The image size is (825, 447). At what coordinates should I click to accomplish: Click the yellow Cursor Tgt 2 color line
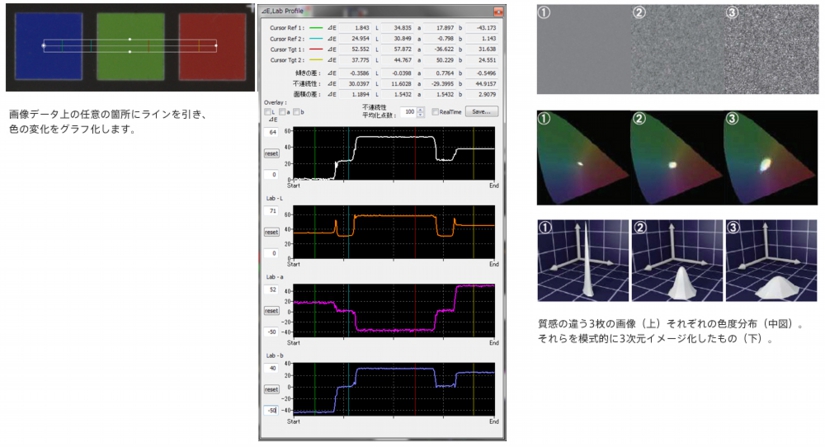[x=316, y=60]
